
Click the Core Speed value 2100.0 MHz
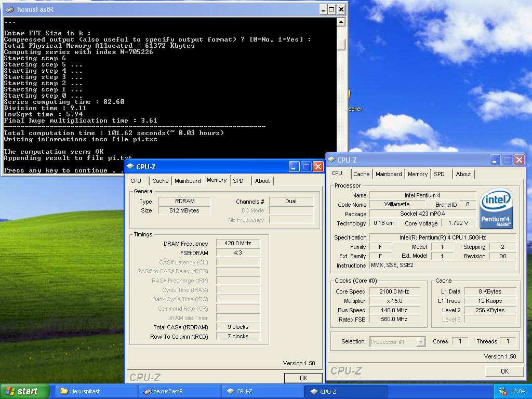394,291
